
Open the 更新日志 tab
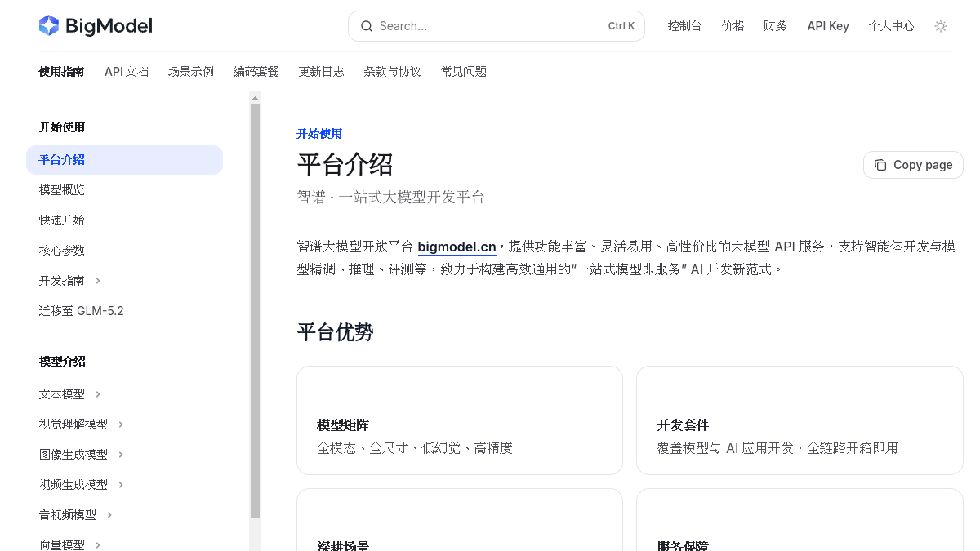pyautogui.click(x=322, y=72)
